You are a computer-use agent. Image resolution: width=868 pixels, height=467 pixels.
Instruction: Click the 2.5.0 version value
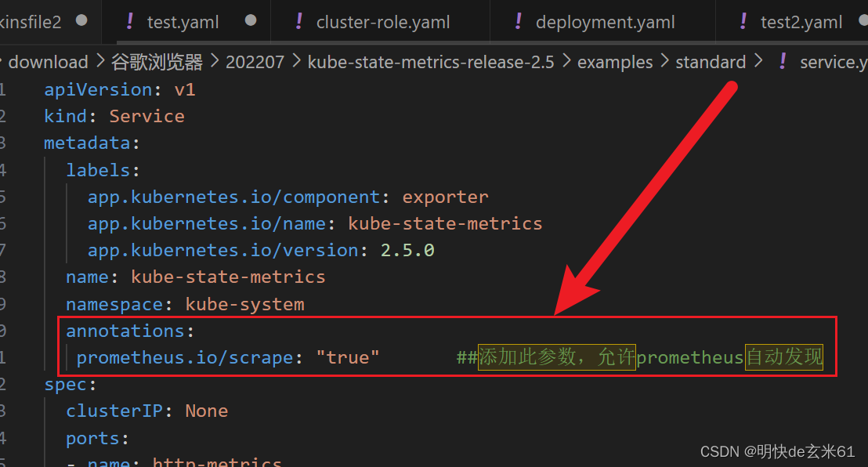407,251
